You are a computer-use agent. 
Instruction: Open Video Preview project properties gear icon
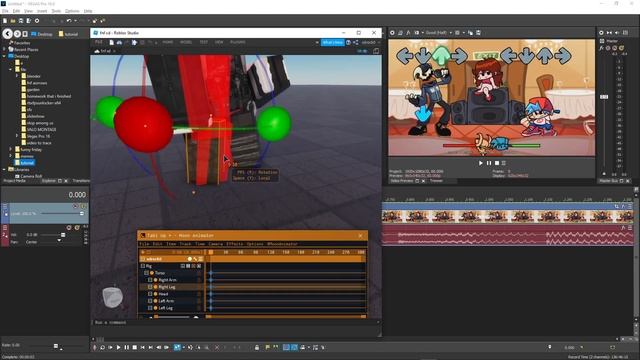pos(392,33)
